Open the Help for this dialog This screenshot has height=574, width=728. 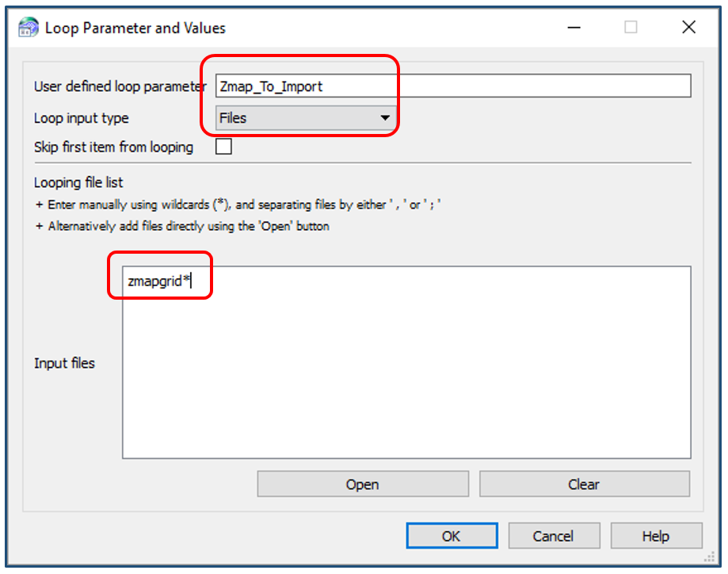coord(656,536)
